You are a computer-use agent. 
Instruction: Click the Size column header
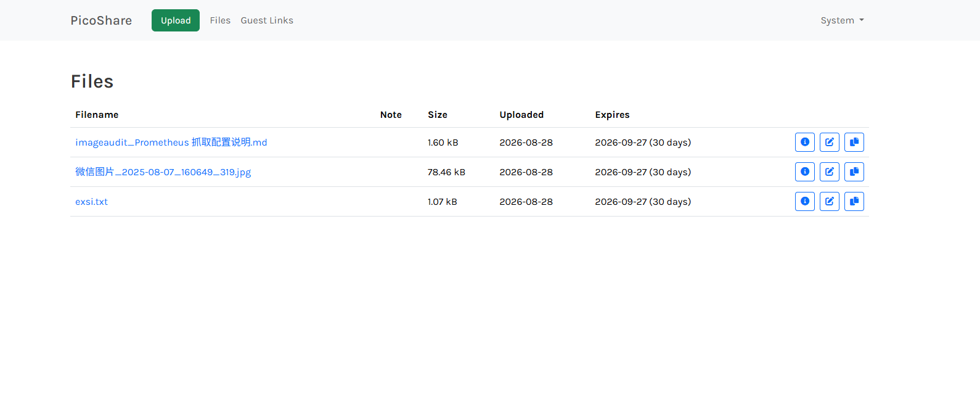point(438,115)
